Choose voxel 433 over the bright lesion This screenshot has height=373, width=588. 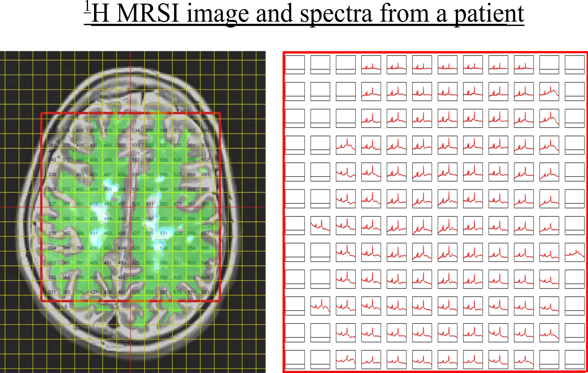[94, 204]
